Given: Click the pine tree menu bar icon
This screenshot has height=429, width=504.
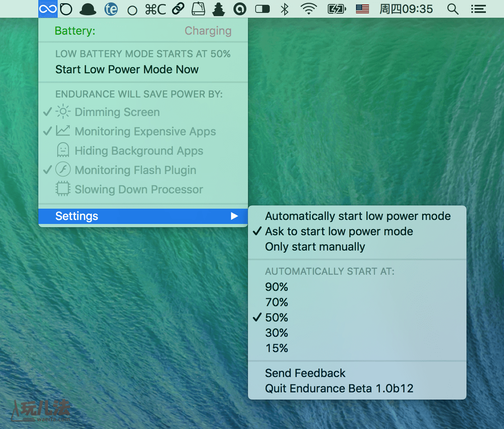Looking at the screenshot, I should (219, 9).
